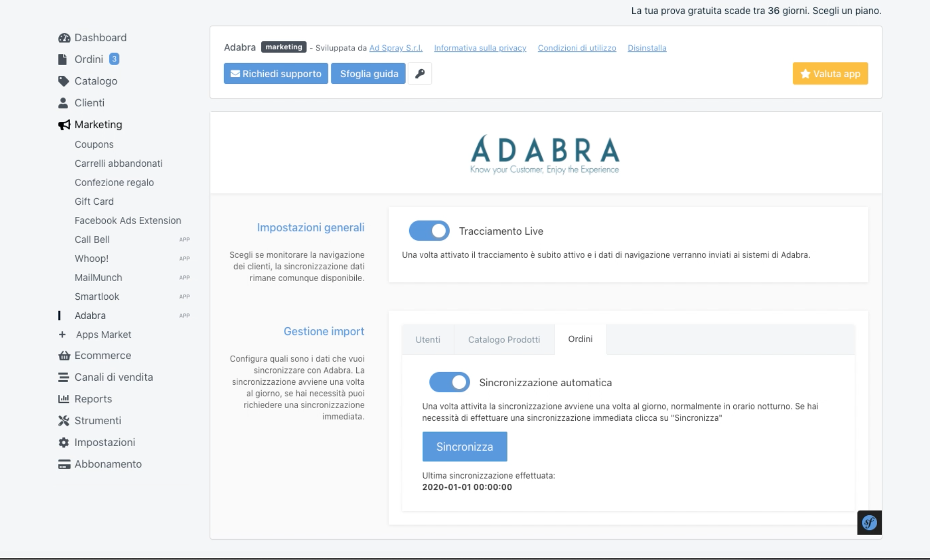Click the Abbonamento card icon
The image size is (930, 560).
click(x=64, y=464)
